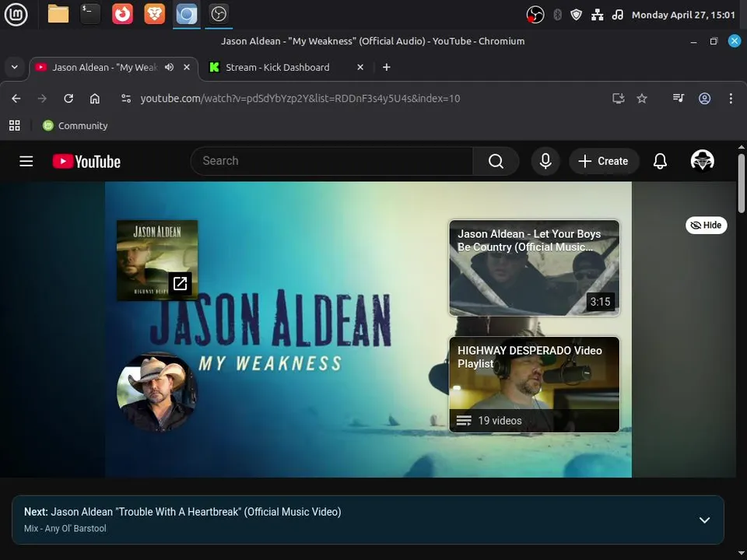Close the Kick Dashboard tab

tap(360, 67)
